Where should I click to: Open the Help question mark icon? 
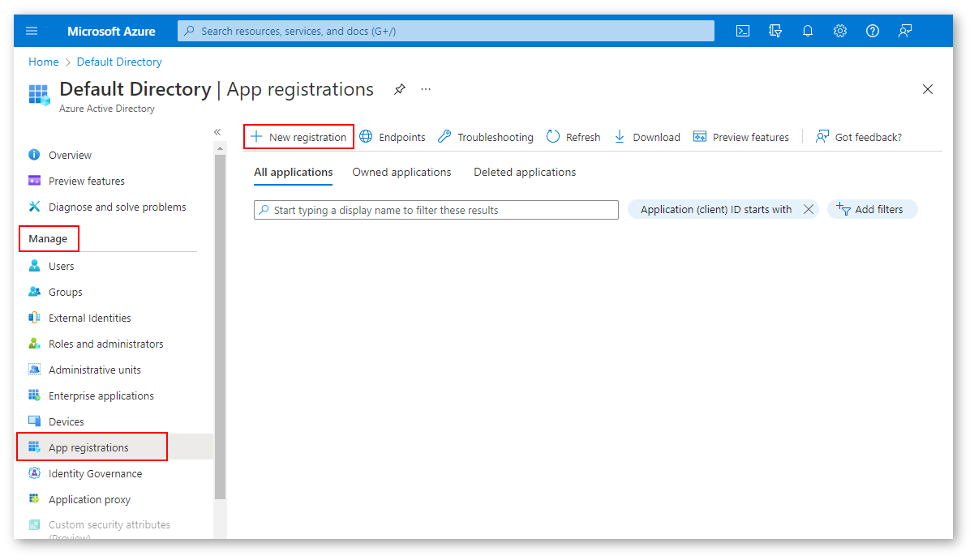(873, 31)
